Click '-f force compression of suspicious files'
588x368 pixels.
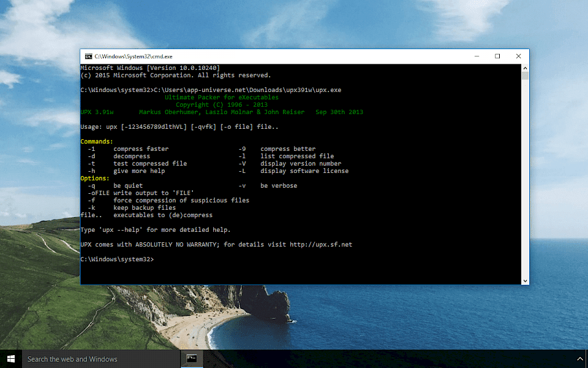coord(168,200)
